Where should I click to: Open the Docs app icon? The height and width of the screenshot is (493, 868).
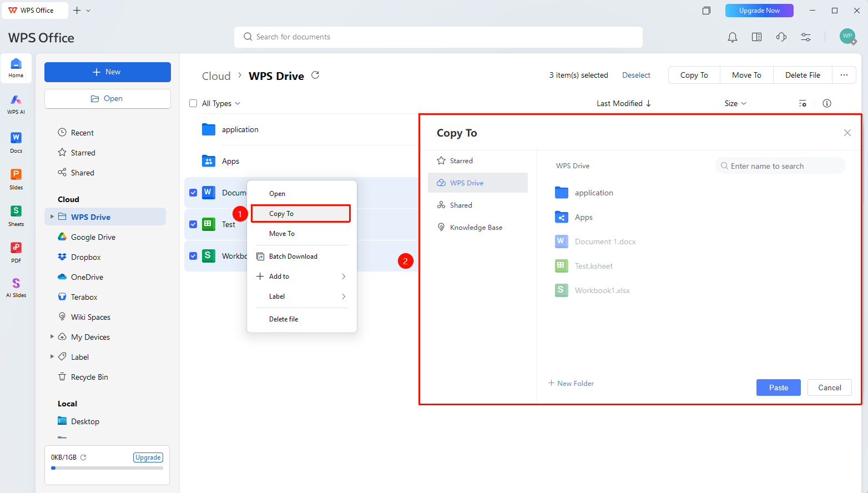pyautogui.click(x=16, y=142)
